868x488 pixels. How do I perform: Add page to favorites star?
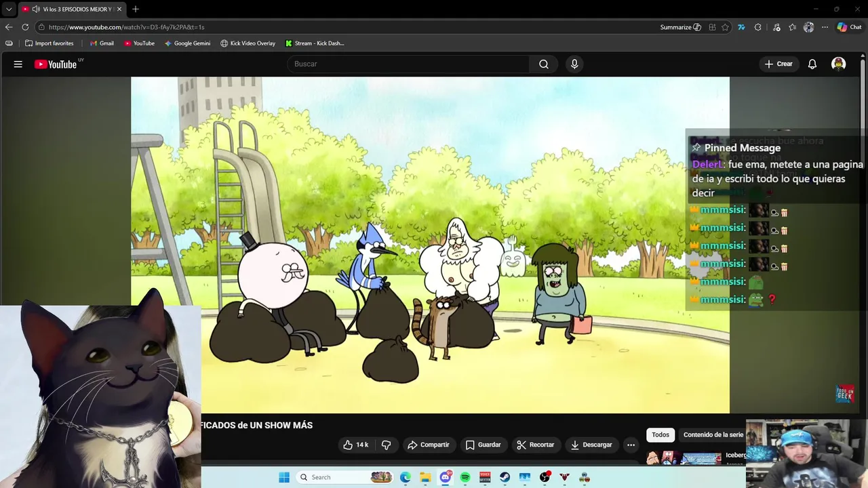click(x=725, y=27)
